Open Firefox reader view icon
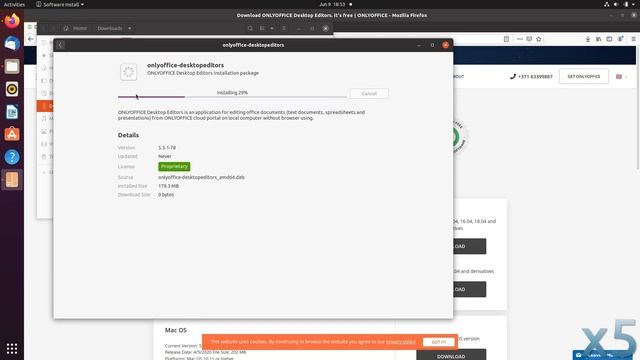 pyautogui.click(x=506, y=39)
